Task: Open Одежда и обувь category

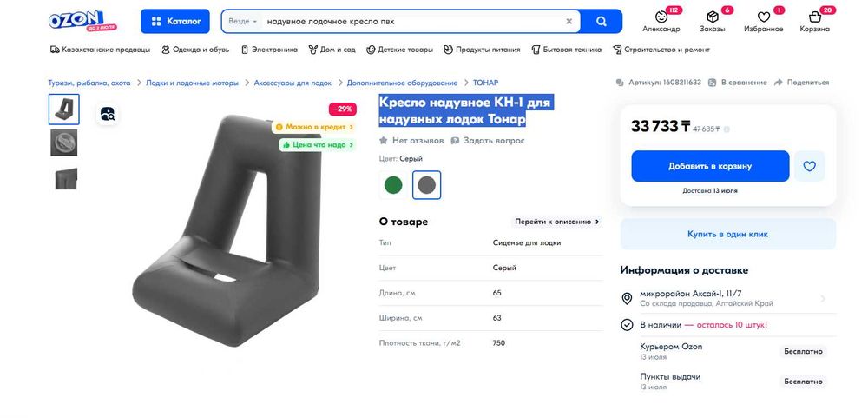Action: pos(195,50)
